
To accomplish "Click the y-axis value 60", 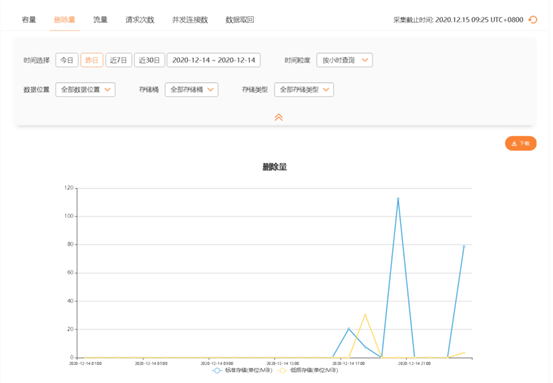I will pyautogui.click(x=70, y=272).
